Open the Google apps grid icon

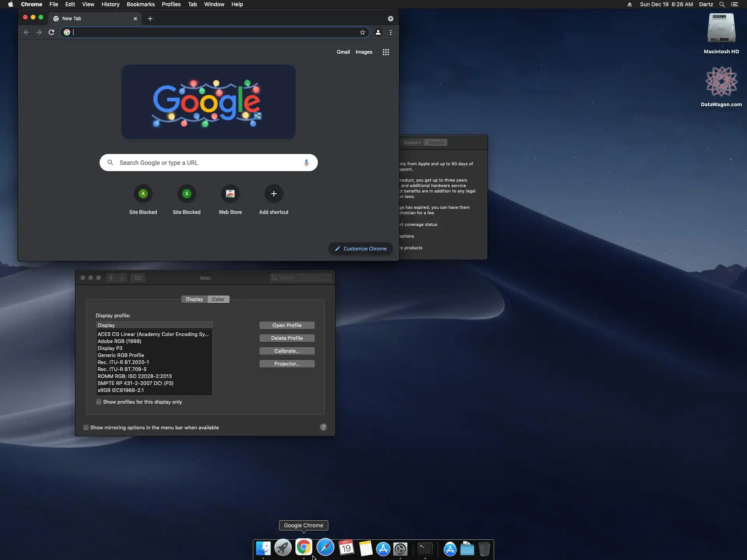[x=386, y=52]
